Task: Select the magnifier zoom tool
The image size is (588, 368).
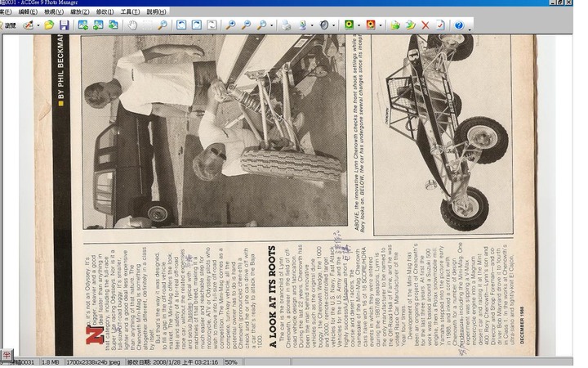Action: (162, 25)
